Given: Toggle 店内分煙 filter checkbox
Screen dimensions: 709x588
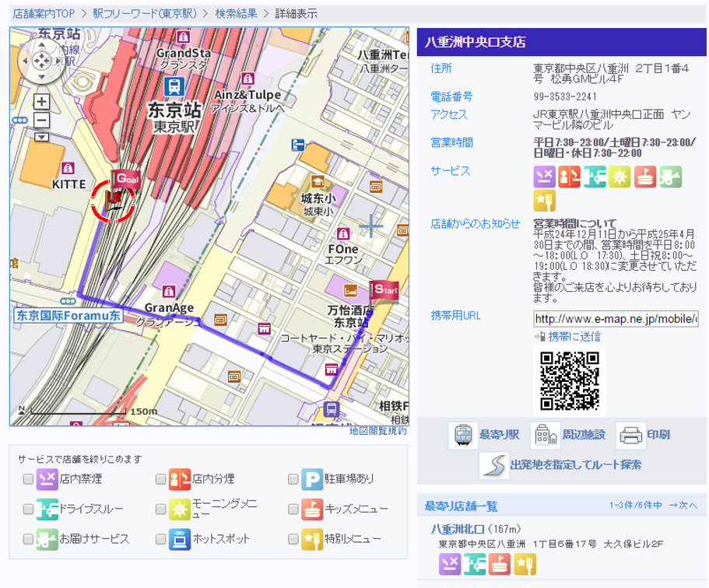Looking at the screenshot, I should [160, 479].
